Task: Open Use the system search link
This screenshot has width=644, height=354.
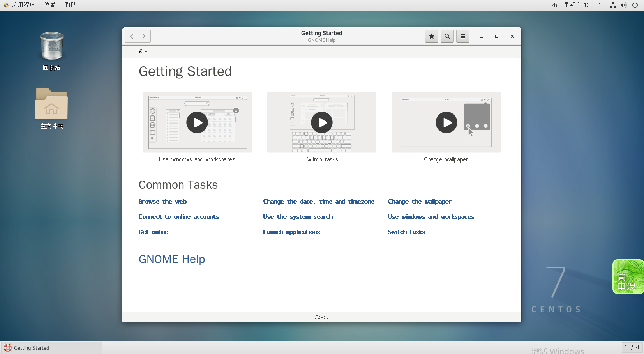Action: [x=298, y=217]
